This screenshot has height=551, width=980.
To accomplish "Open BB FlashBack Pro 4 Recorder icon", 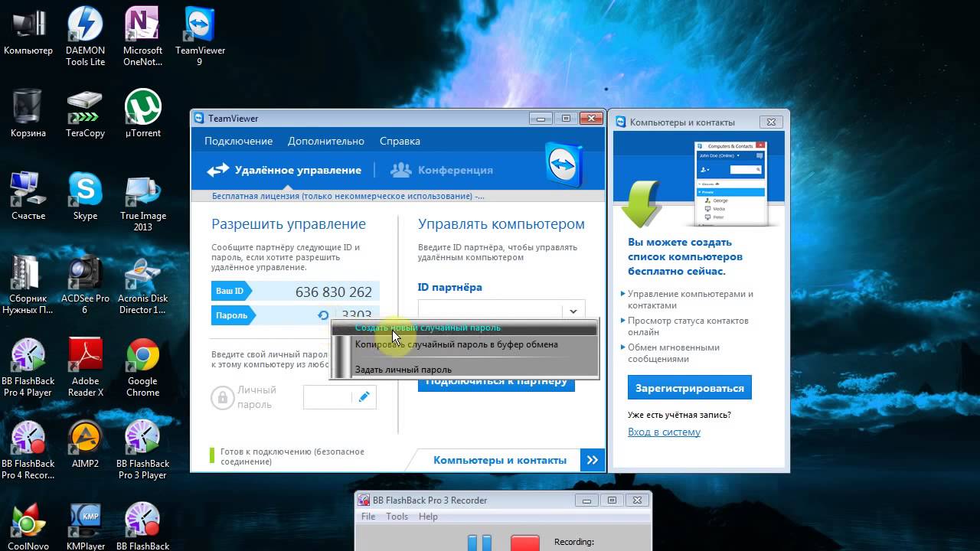I will pyautogui.click(x=28, y=449).
